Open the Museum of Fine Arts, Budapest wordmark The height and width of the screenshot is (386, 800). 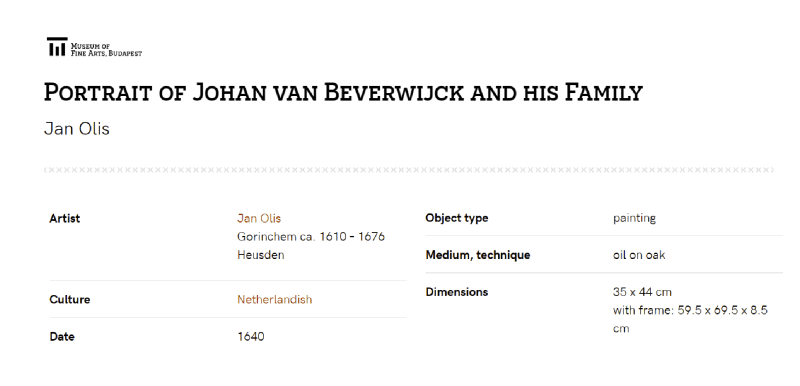[106, 49]
